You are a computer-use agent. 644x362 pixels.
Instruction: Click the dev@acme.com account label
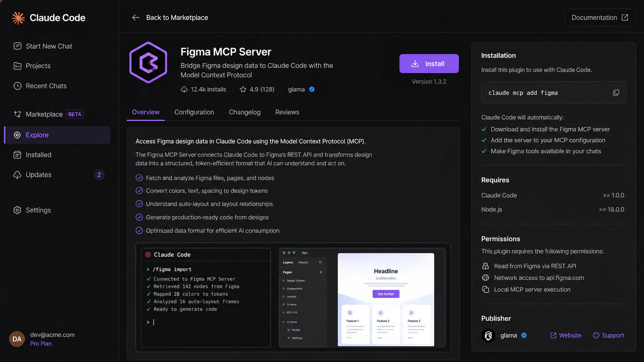click(52, 335)
